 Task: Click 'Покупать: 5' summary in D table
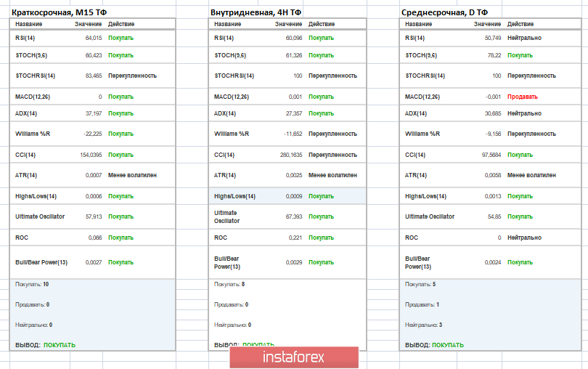tap(420, 284)
